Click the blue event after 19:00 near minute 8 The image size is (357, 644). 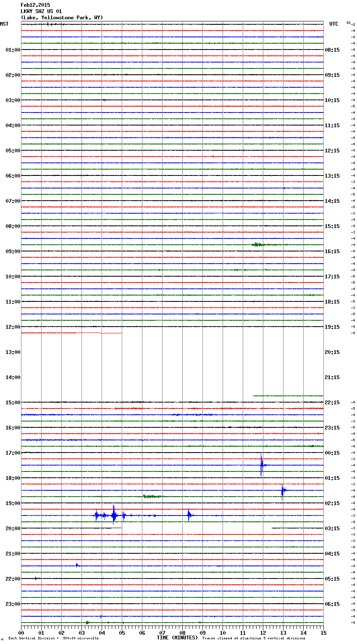189,515
